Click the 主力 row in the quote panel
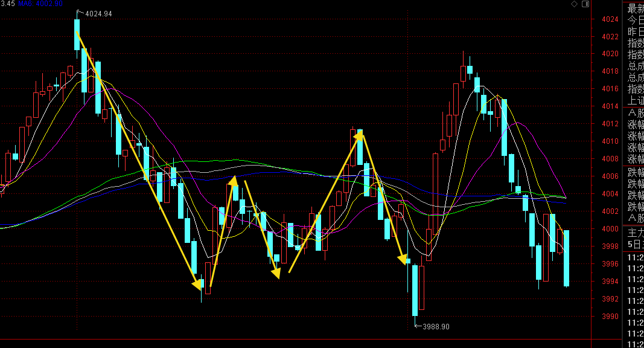 [635, 233]
